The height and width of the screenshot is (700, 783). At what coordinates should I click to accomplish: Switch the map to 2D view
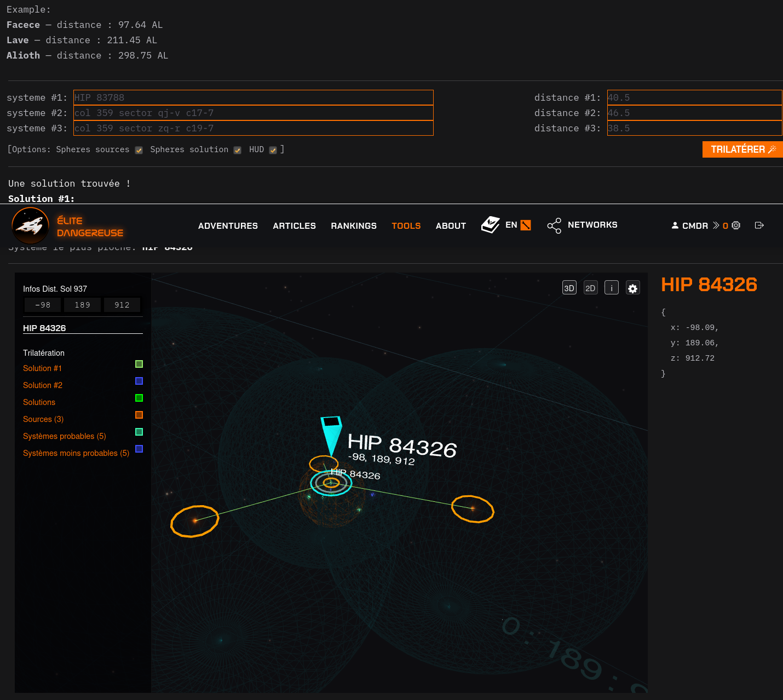[590, 288]
